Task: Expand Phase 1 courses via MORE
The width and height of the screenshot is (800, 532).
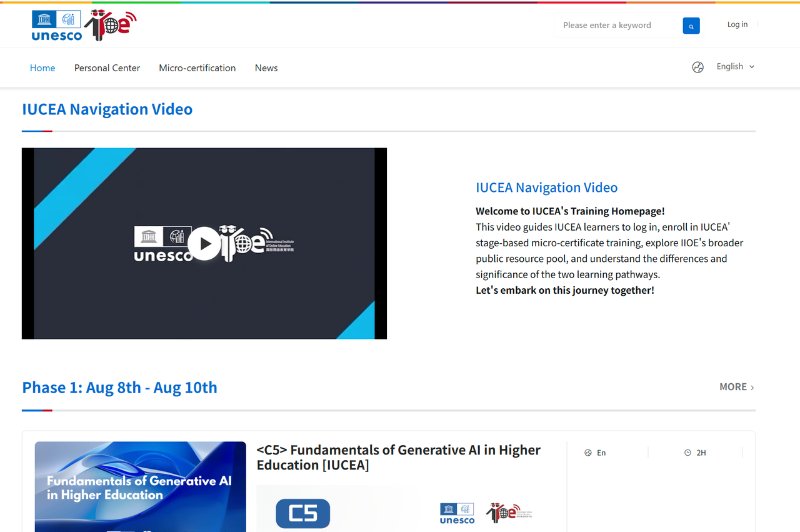Action: 736,387
